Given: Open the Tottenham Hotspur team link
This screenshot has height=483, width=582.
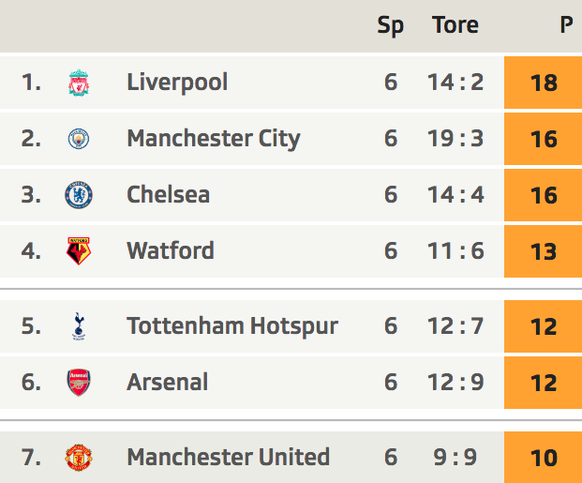Looking at the screenshot, I should pyautogui.click(x=232, y=326).
